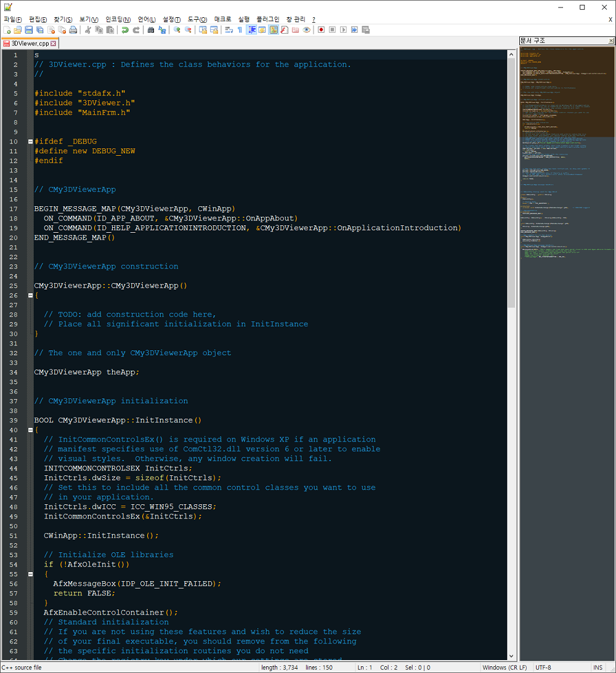
Task: Open a file using the folder toolbar icon
Action: click(x=18, y=30)
